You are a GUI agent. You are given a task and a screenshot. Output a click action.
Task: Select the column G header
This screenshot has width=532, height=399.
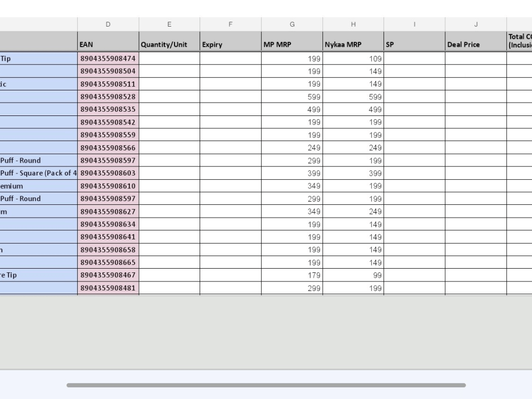click(x=292, y=24)
